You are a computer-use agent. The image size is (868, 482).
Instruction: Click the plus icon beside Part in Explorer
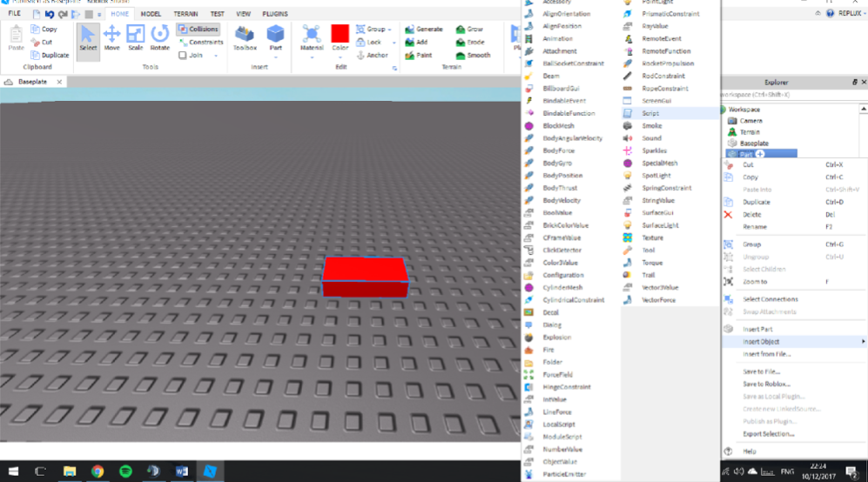pos(760,154)
